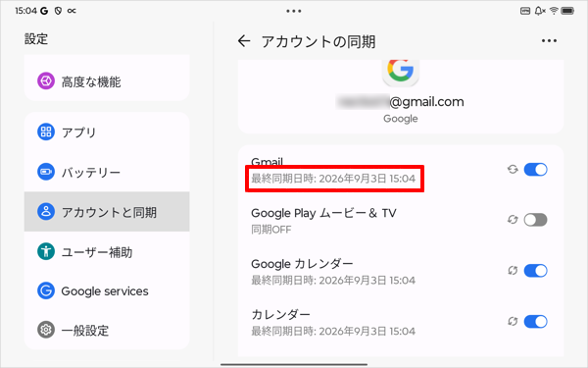Tap the 15:04 clock in status bar
Image resolution: width=588 pixels, height=368 pixels.
25,11
